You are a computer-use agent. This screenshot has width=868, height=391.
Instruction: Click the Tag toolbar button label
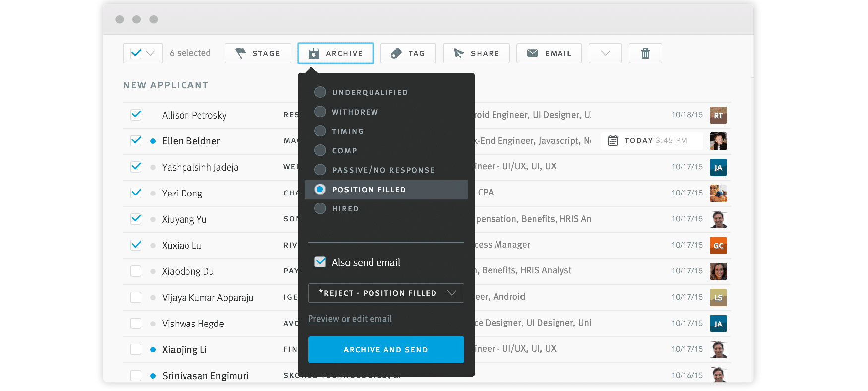pos(417,53)
